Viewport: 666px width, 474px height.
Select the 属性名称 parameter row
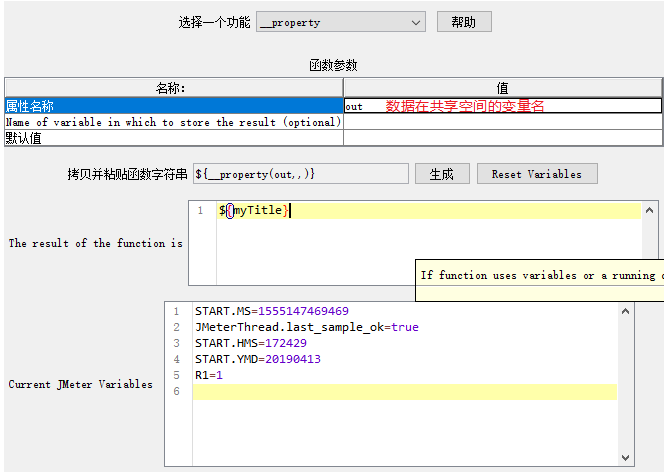173,105
